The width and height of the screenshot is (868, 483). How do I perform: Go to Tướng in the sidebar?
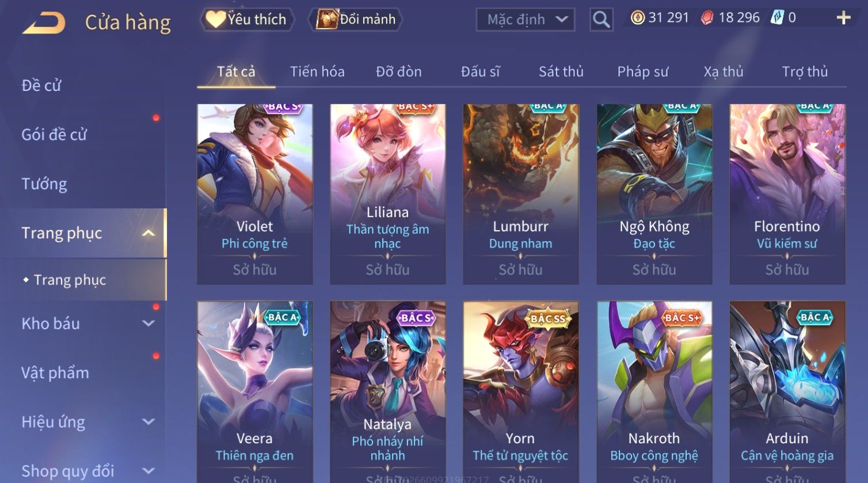coord(44,184)
